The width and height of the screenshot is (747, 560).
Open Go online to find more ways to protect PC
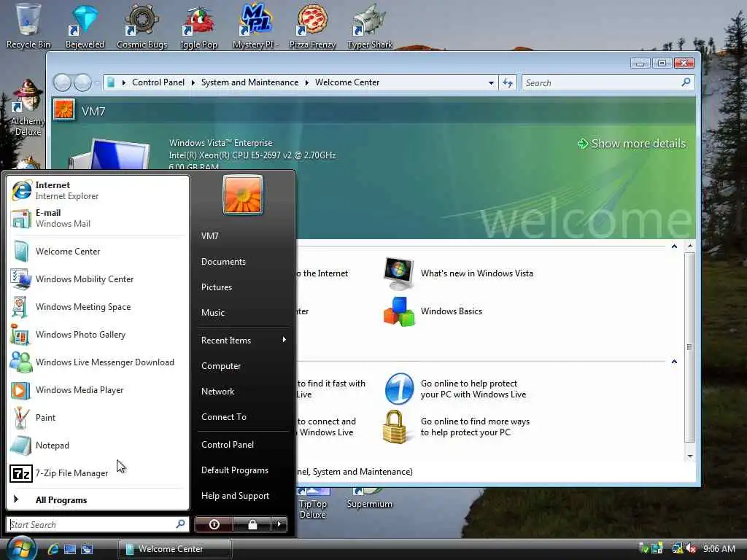[457, 427]
